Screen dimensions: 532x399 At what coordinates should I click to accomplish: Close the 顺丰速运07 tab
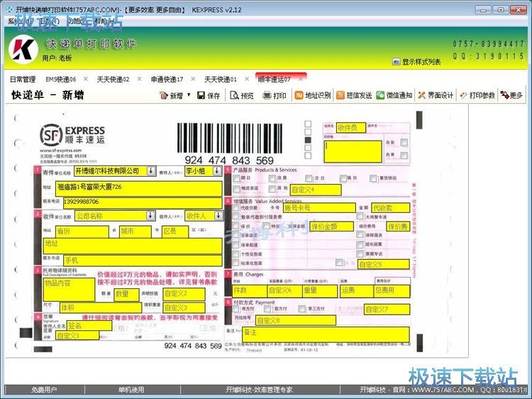pos(300,79)
